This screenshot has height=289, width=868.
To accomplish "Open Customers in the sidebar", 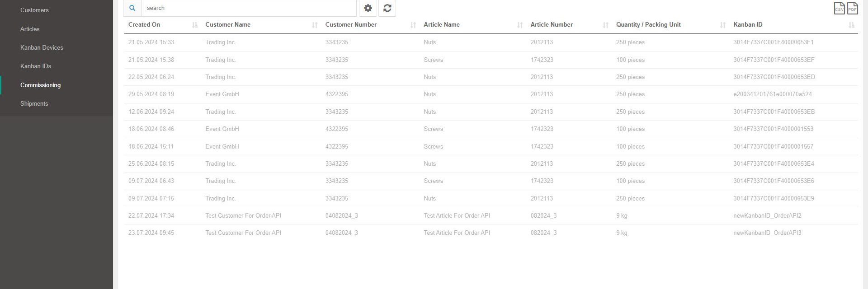I will click(x=34, y=10).
